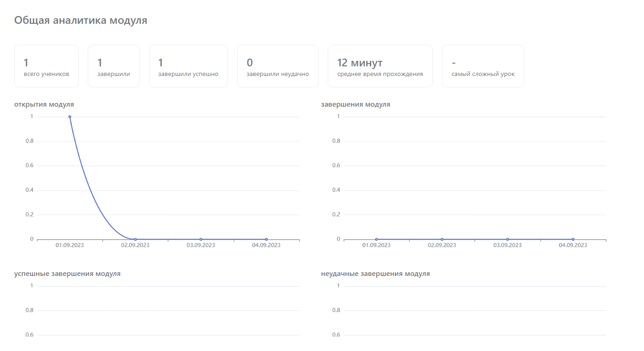This screenshot has width=644, height=351.
Task: Click the 03.09.2023 axis label under открытия chart
Action: pos(201,245)
